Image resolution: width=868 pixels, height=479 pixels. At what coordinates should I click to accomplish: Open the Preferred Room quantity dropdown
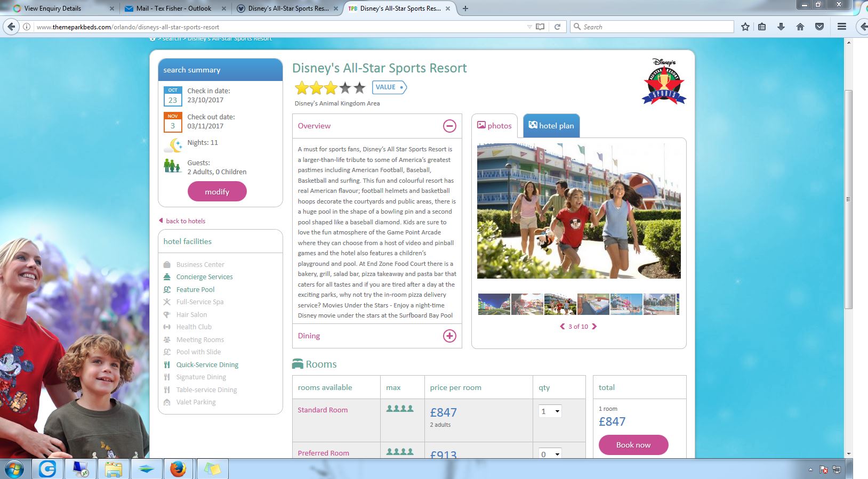(550, 454)
